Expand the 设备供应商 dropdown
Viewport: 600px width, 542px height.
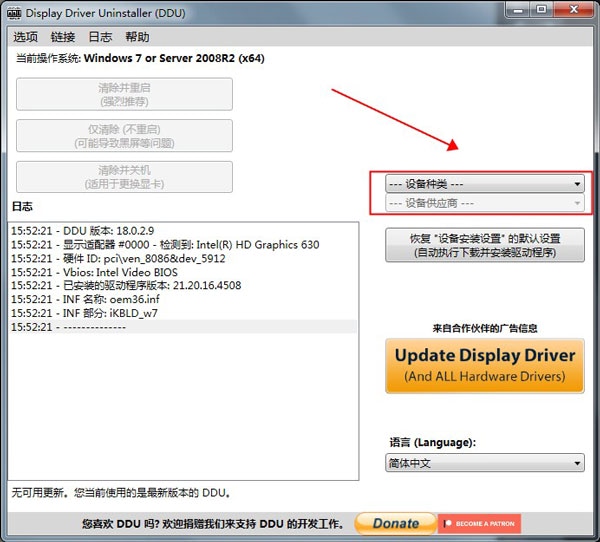pyautogui.click(x=485, y=203)
